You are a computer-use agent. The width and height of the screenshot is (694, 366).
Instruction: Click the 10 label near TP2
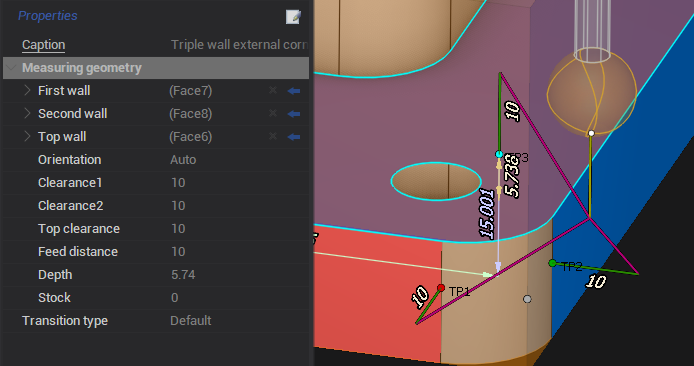pyautogui.click(x=595, y=281)
